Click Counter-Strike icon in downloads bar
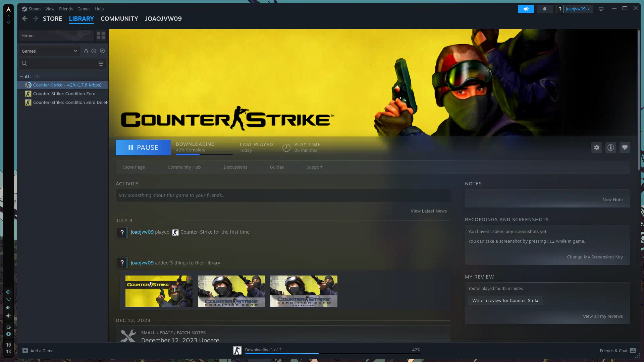This screenshot has height=362, width=644. (x=237, y=351)
